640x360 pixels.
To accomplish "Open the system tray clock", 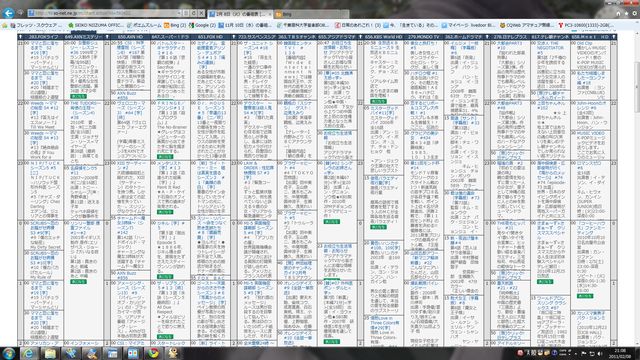I will [x=620, y=353].
